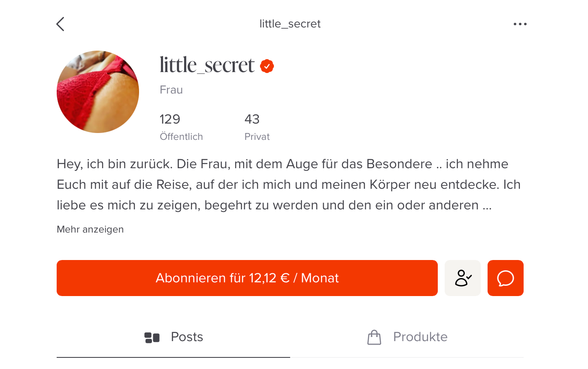Image resolution: width=588 pixels, height=369 pixels.
Task: Go back using the left arrow
Action: [x=61, y=24]
